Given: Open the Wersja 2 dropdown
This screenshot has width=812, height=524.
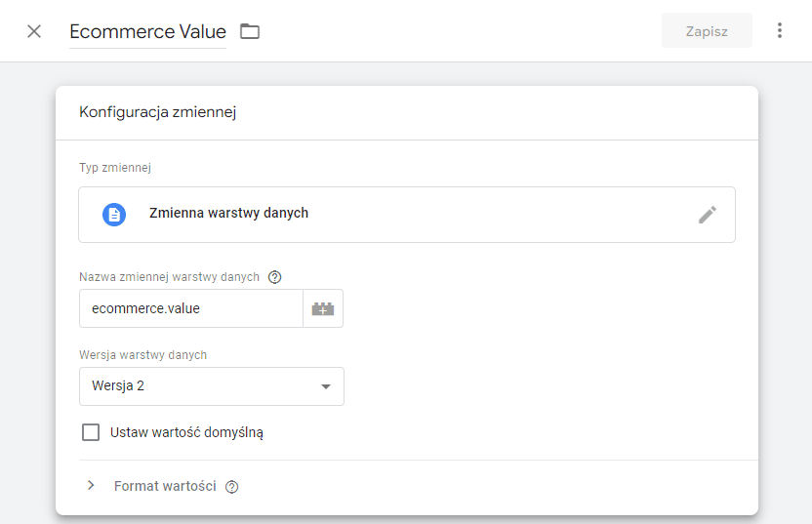Looking at the screenshot, I should click(x=211, y=386).
